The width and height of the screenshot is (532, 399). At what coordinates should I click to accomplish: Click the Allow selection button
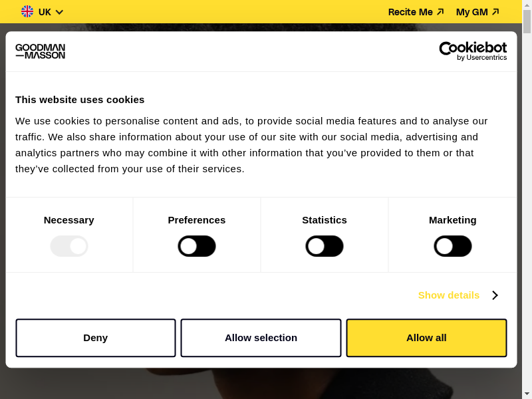[x=261, y=338]
